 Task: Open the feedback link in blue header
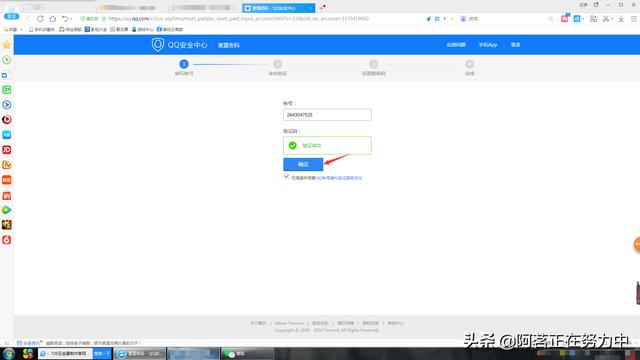coord(456,45)
